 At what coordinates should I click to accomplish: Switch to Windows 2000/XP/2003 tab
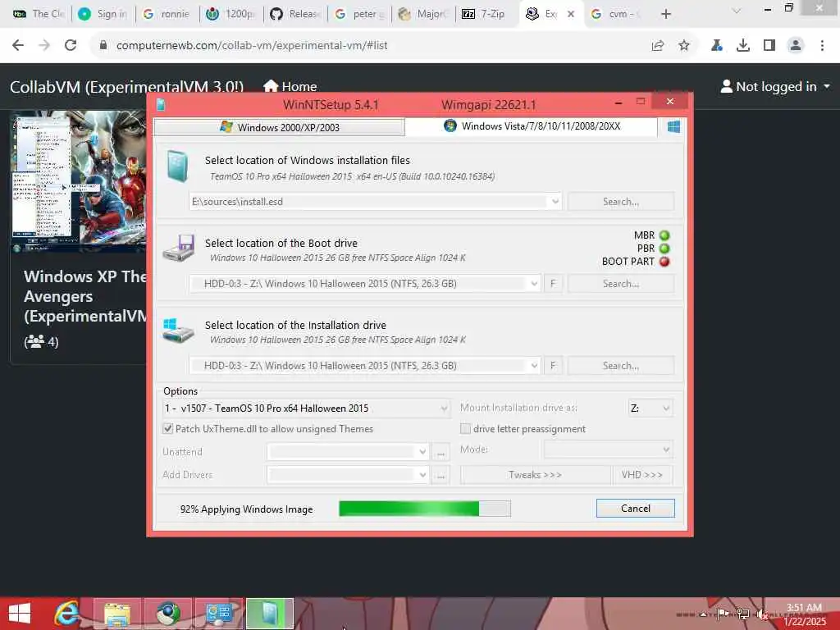279,127
